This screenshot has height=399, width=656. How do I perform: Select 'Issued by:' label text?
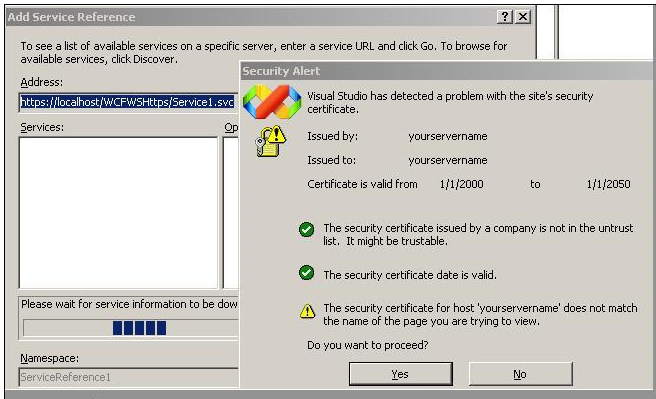click(x=332, y=136)
